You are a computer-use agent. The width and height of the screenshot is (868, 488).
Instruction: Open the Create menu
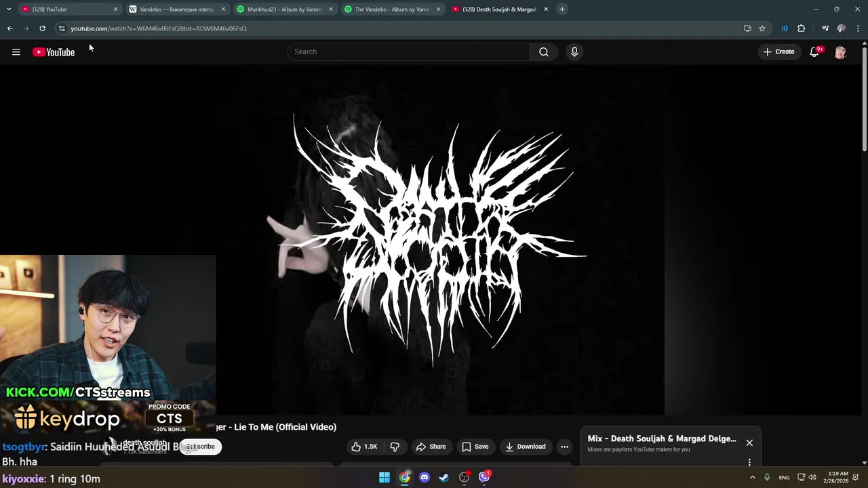778,52
